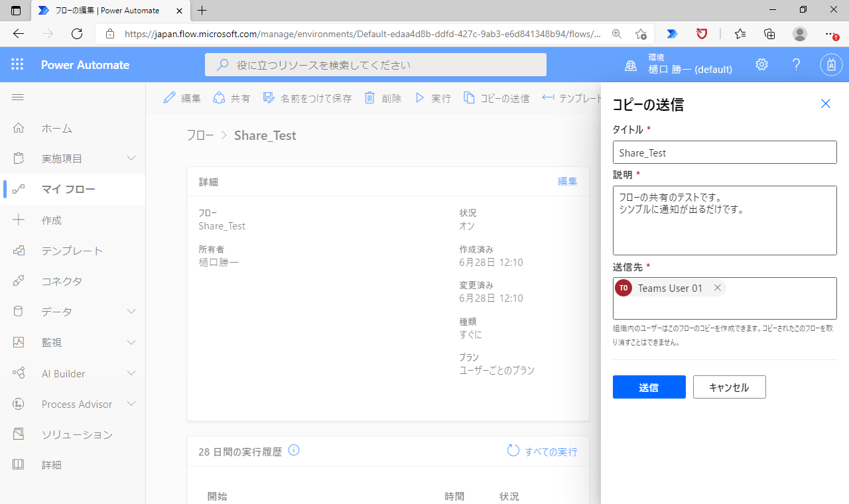The height and width of the screenshot is (504, 849).
Task: Open テンプレート in the sidebar
Action: point(73,251)
